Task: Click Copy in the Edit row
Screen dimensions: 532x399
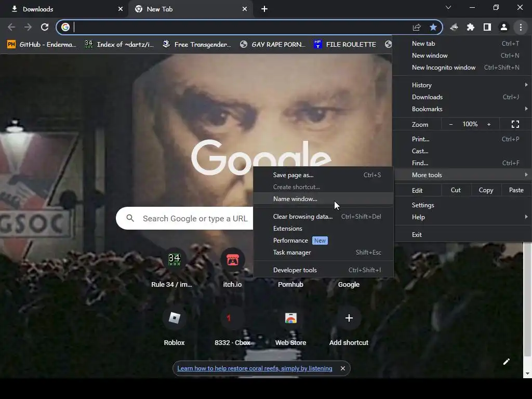Action: tap(486, 190)
